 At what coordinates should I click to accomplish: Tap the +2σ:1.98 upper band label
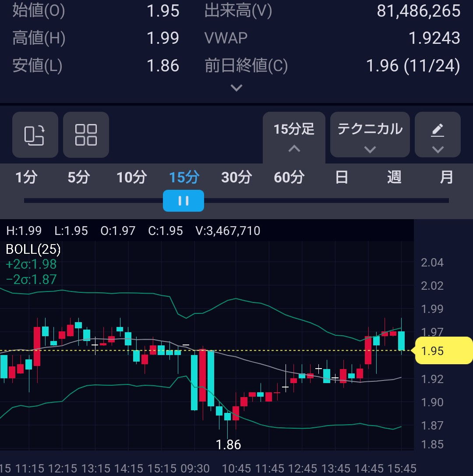tap(31, 264)
